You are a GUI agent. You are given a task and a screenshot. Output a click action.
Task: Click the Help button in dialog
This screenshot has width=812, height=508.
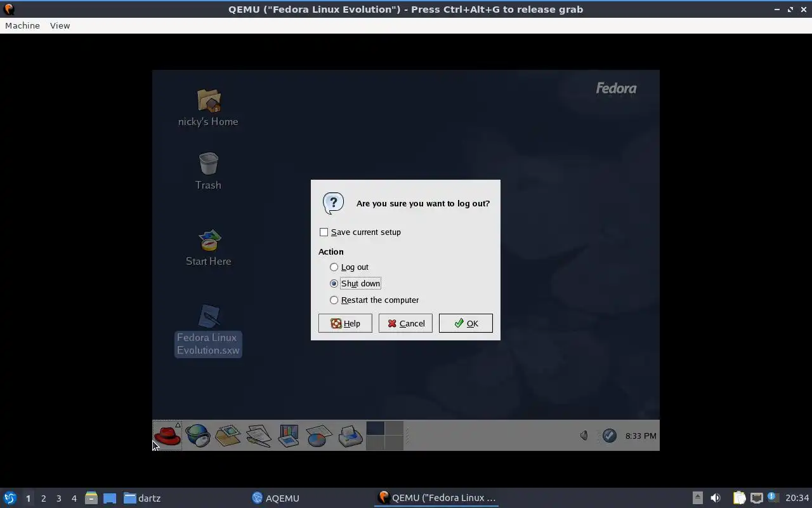pyautogui.click(x=345, y=323)
